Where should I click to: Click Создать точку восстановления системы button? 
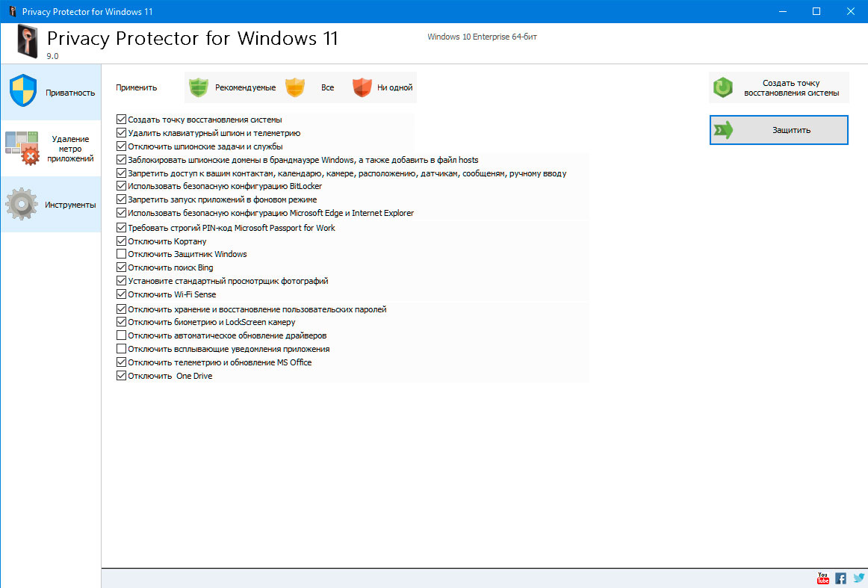point(779,88)
